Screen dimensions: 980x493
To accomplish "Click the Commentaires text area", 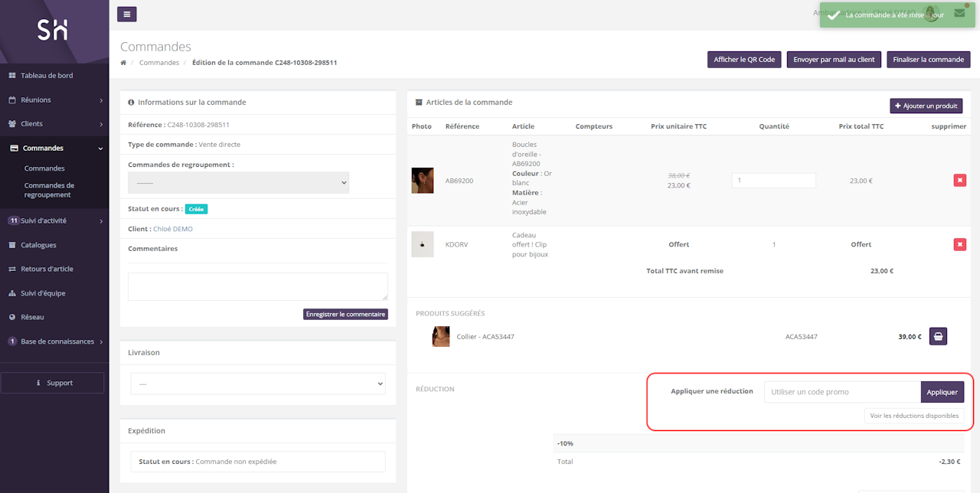I will [x=257, y=286].
